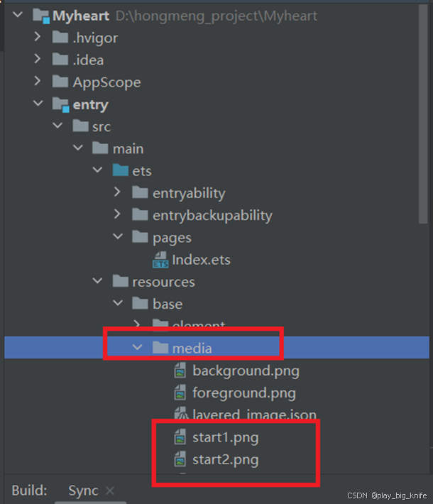Click the start2.png image file icon

(180, 459)
